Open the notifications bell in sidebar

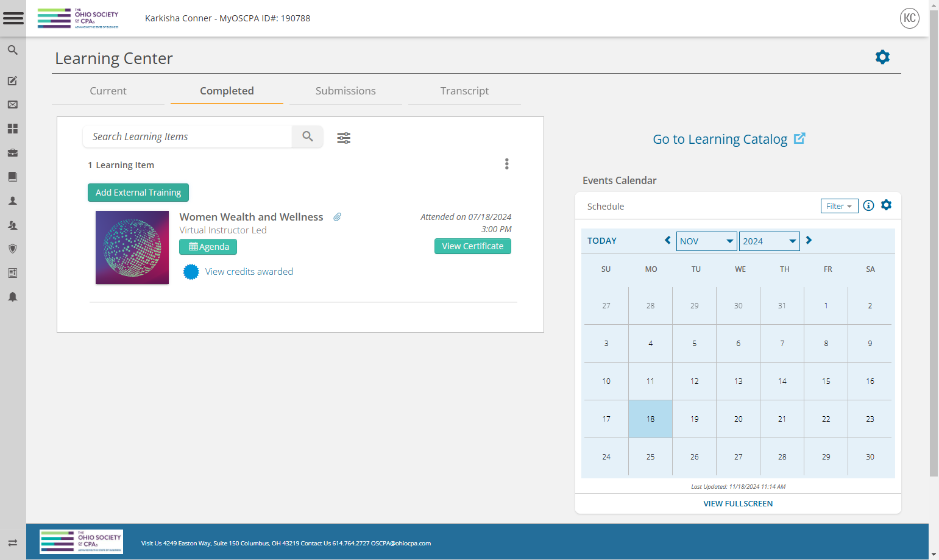click(x=12, y=297)
